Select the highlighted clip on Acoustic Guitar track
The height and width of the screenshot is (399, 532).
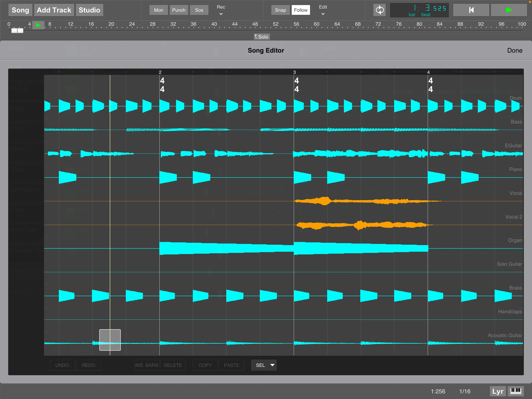pos(110,340)
